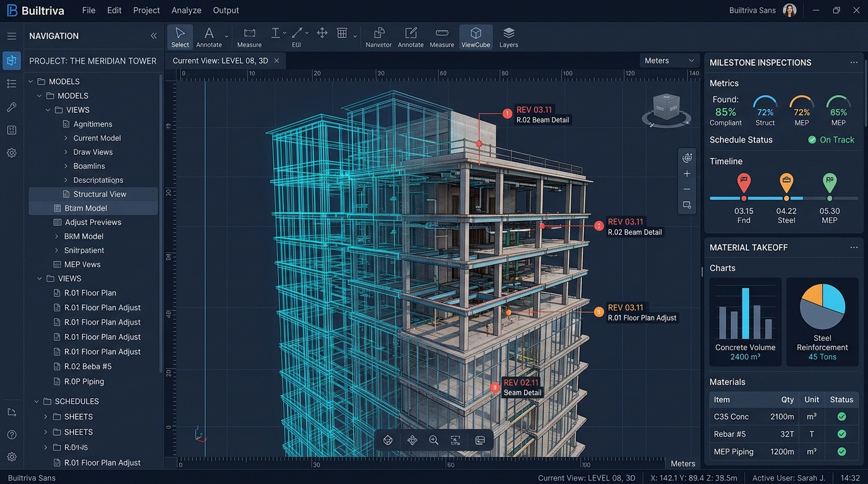Click the pan arrows icon in bottom viewport toolbar
868x484 pixels.
tap(412, 441)
